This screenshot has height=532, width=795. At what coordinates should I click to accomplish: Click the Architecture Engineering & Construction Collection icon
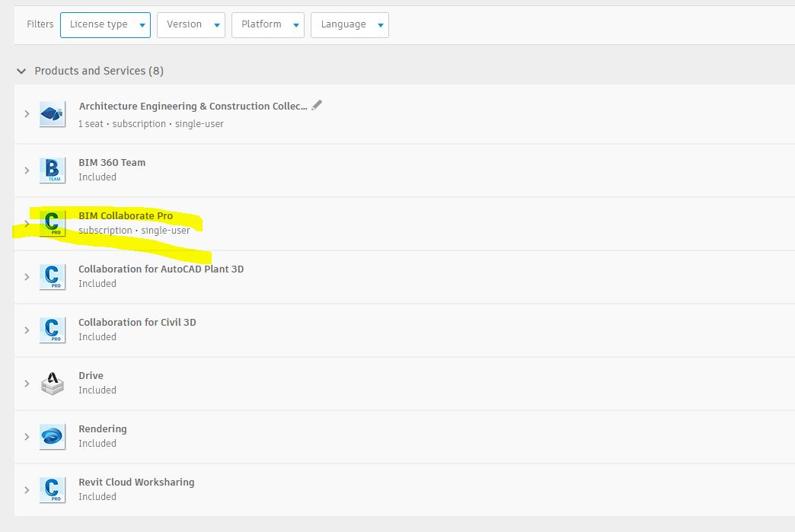(x=52, y=113)
